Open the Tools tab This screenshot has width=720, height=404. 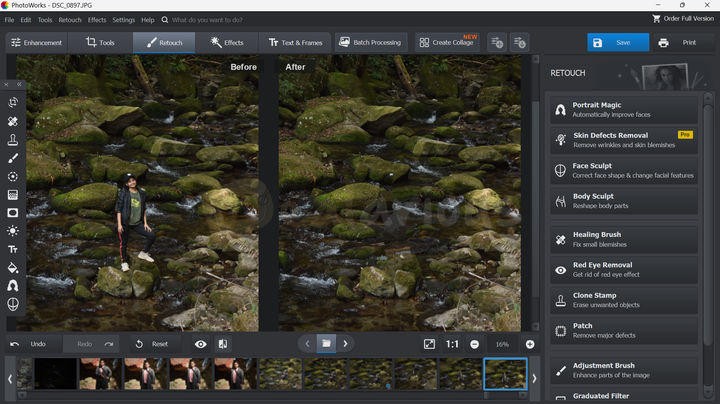tap(100, 43)
